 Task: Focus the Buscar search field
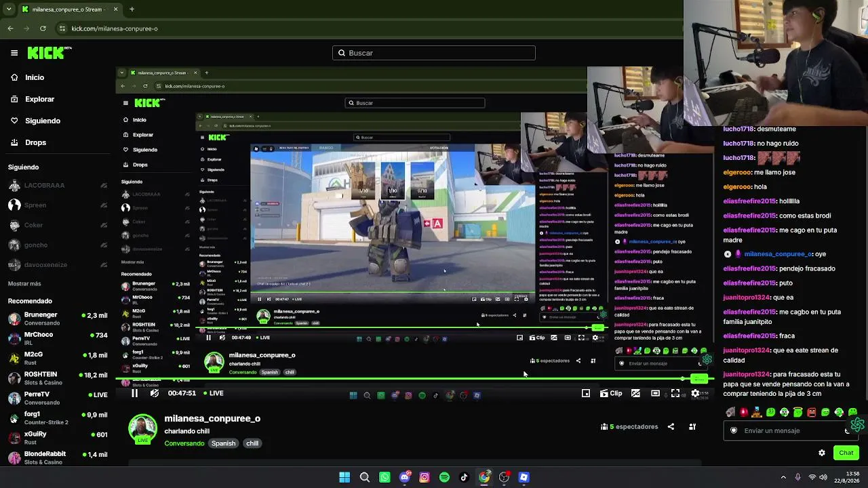coord(434,53)
